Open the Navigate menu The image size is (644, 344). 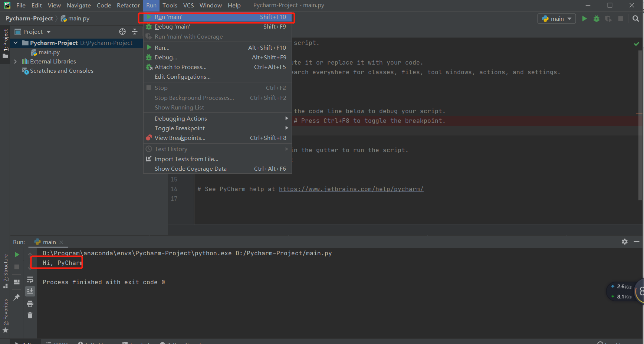(x=79, y=5)
